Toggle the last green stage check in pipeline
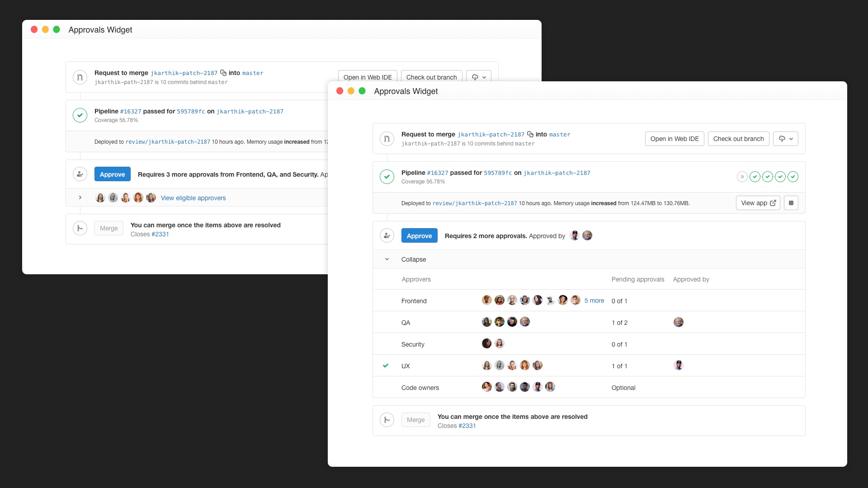Image resolution: width=868 pixels, height=488 pixels. click(793, 177)
